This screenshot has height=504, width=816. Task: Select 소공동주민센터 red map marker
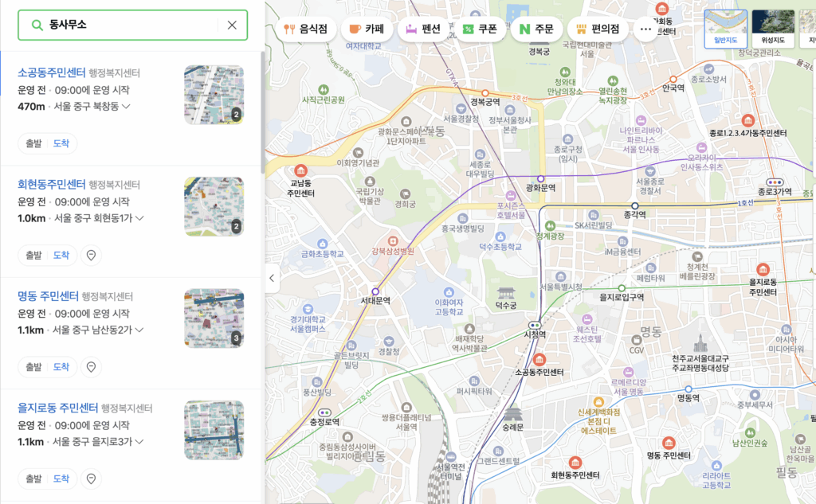[539, 359]
